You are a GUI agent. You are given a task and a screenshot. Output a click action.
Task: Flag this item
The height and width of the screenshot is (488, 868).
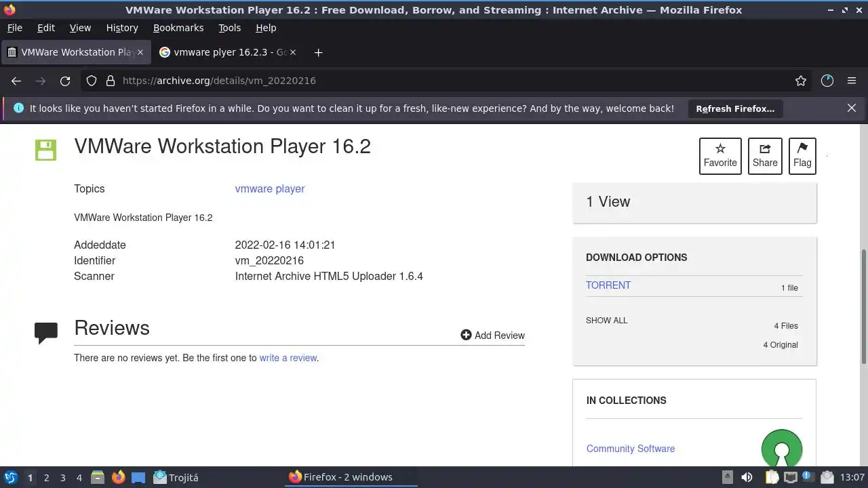(802, 156)
